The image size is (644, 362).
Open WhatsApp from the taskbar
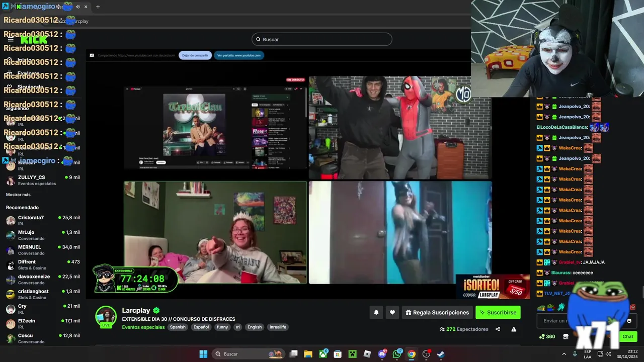397,354
